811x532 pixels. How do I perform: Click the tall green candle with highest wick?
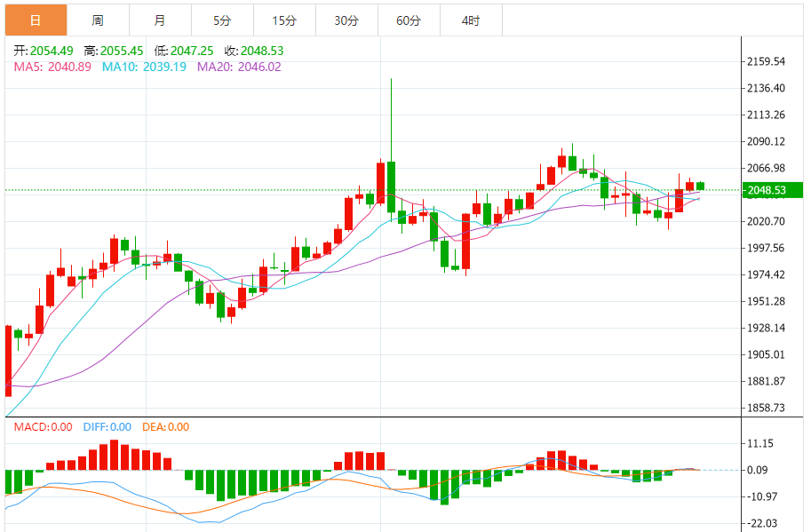(x=391, y=187)
